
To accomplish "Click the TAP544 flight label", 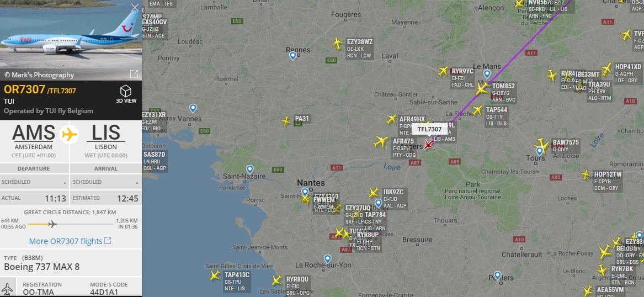I will point(497,110).
